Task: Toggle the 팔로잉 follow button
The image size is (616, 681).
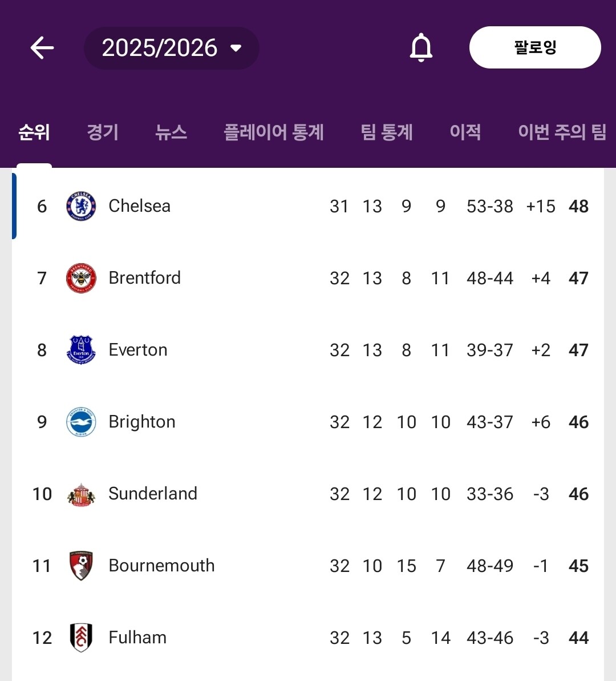Action: click(534, 47)
